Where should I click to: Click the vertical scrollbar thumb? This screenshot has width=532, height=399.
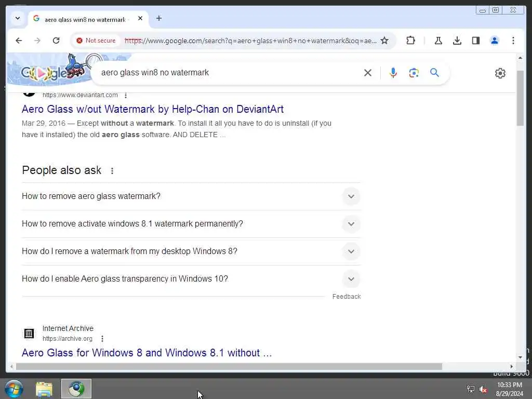(520, 98)
